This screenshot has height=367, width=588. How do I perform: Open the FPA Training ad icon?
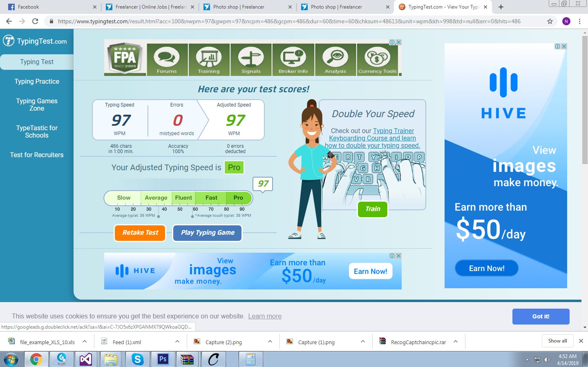(209, 59)
